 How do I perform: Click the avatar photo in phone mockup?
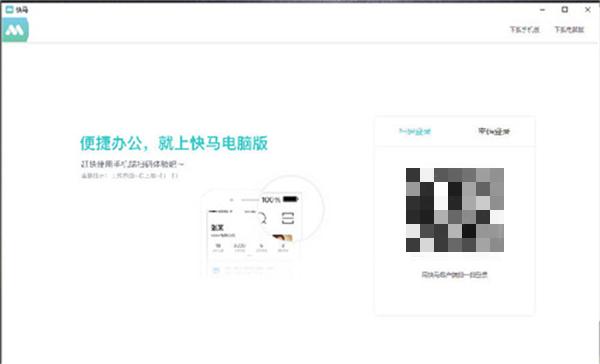click(283, 238)
